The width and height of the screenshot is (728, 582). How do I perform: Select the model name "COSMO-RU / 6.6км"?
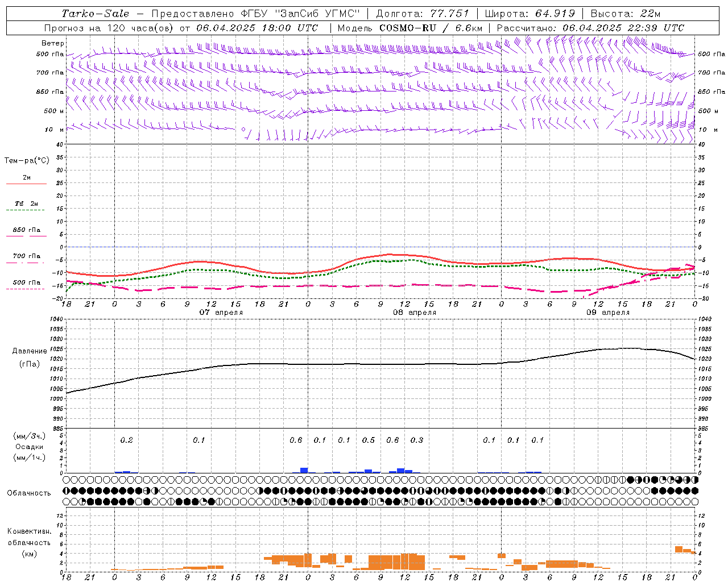[x=431, y=28]
